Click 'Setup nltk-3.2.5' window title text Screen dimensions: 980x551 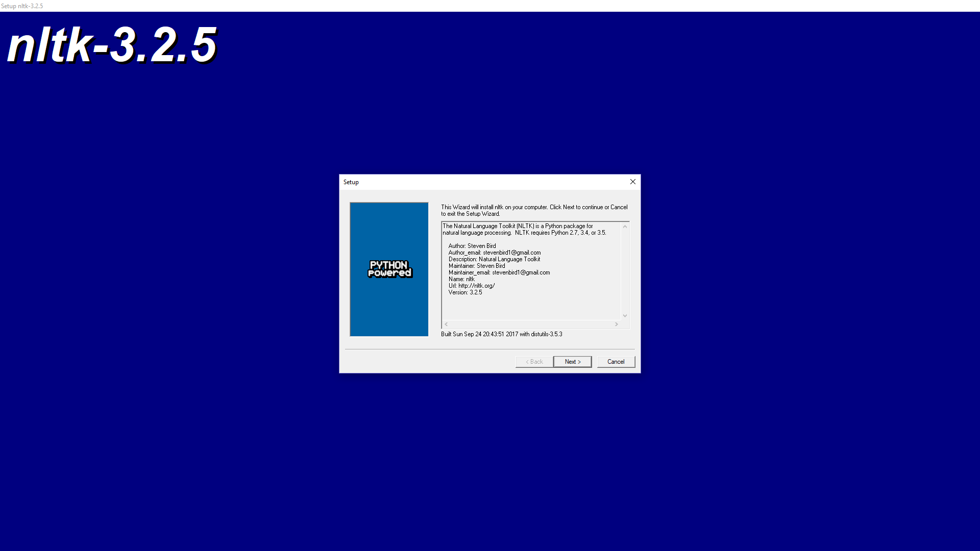point(22,6)
